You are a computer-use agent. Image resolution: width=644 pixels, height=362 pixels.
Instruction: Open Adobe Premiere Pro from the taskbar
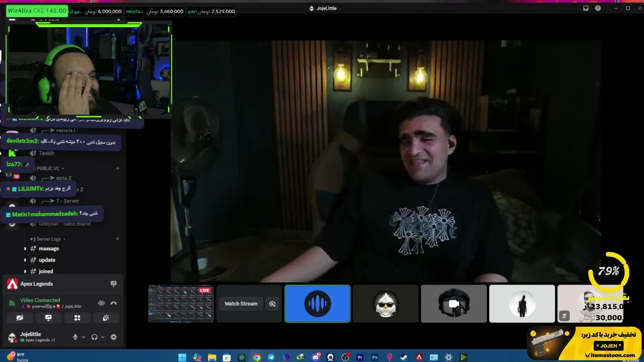pos(360,357)
